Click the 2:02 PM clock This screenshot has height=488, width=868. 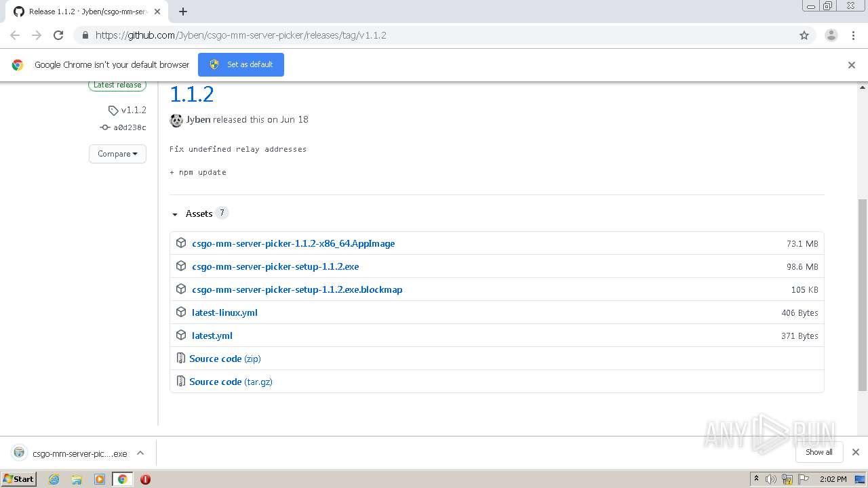click(833, 479)
